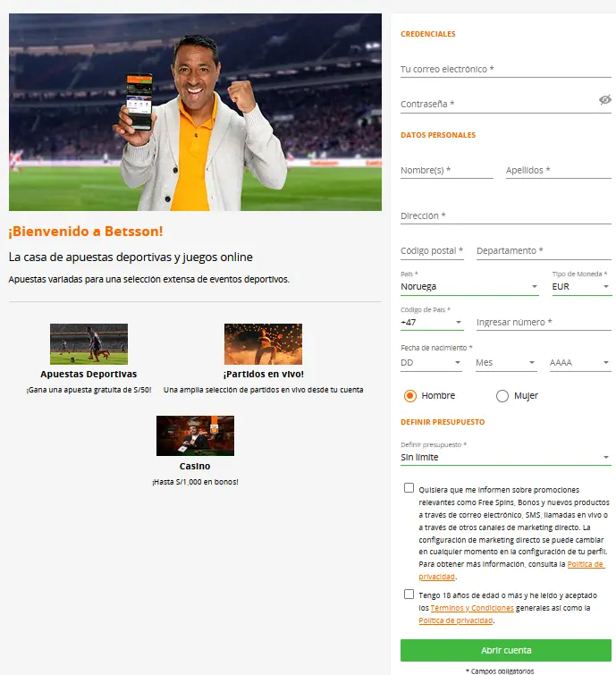Open the Definir presupuesto Sin límite dropdown

tap(506, 457)
